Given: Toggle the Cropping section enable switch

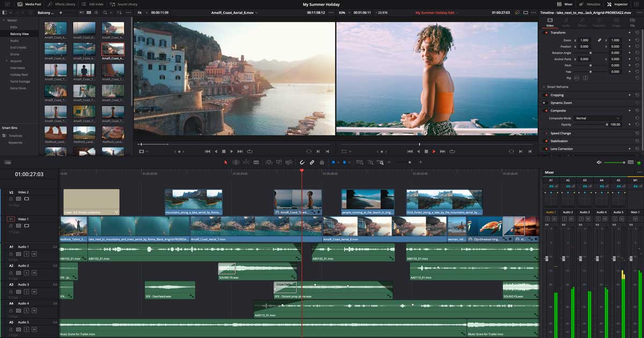Looking at the screenshot, I should click(x=546, y=95).
